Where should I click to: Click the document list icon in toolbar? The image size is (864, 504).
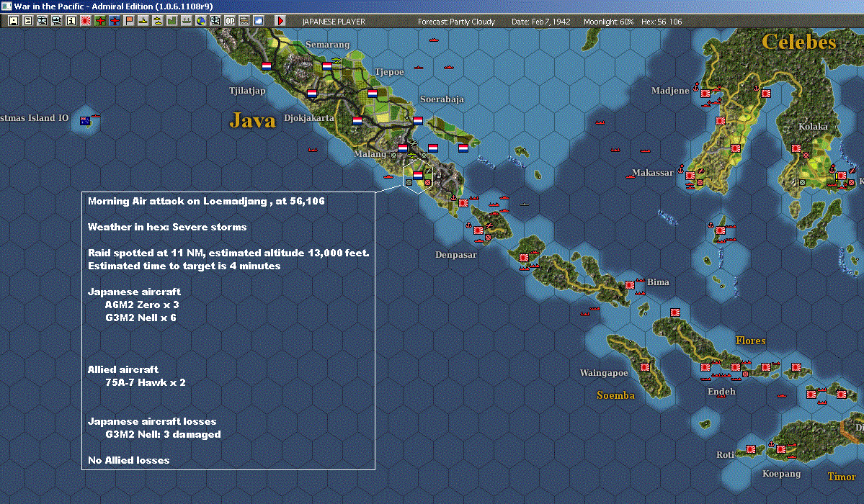point(28,21)
